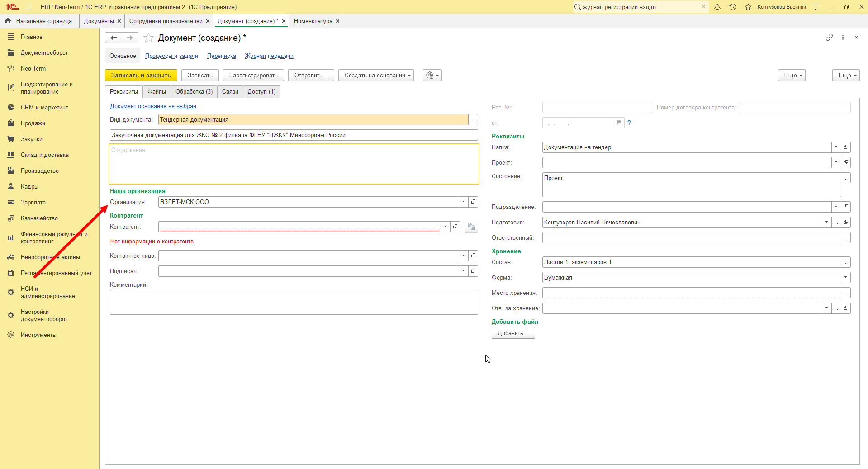The width and height of the screenshot is (868, 469).
Task: Click the Записать и закрыть button
Action: coord(141,76)
